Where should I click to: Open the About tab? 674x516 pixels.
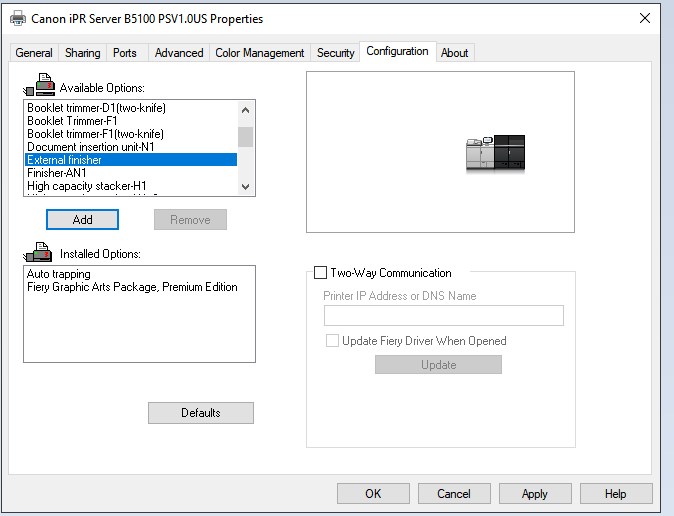click(454, 53)
